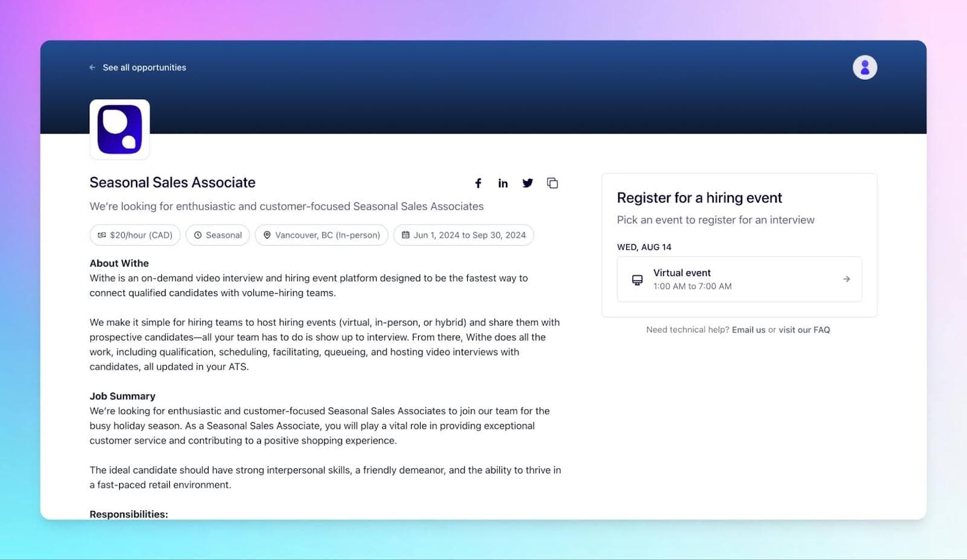Click the Seasonal employment type tag

click(218, 235)
